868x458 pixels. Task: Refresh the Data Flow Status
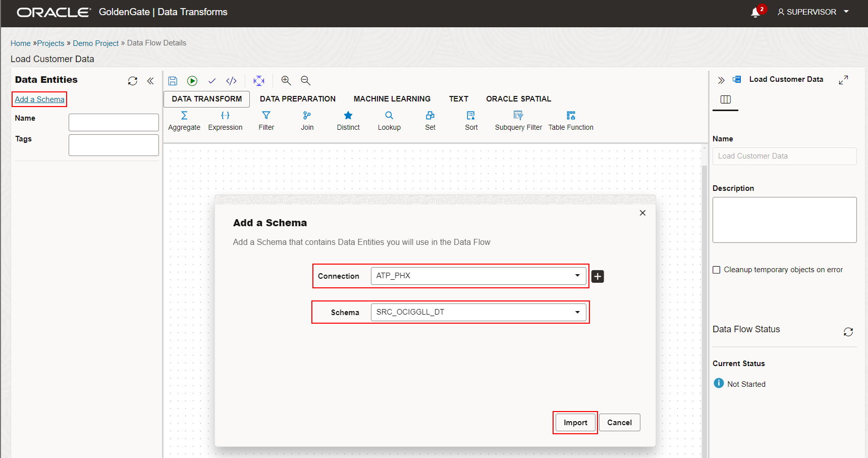[x=848, y=332]
